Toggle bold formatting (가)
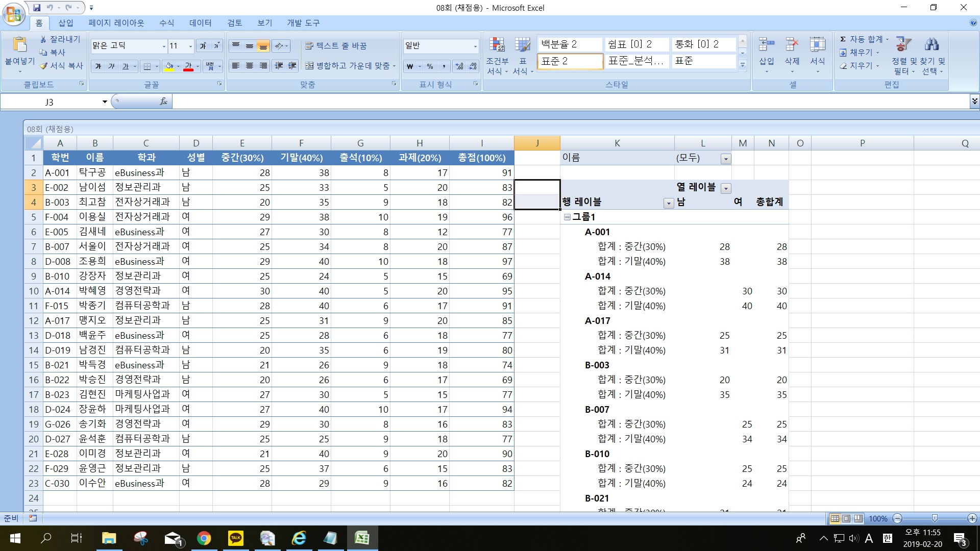The height and width of the screenshot is (551, 980). 98,66
